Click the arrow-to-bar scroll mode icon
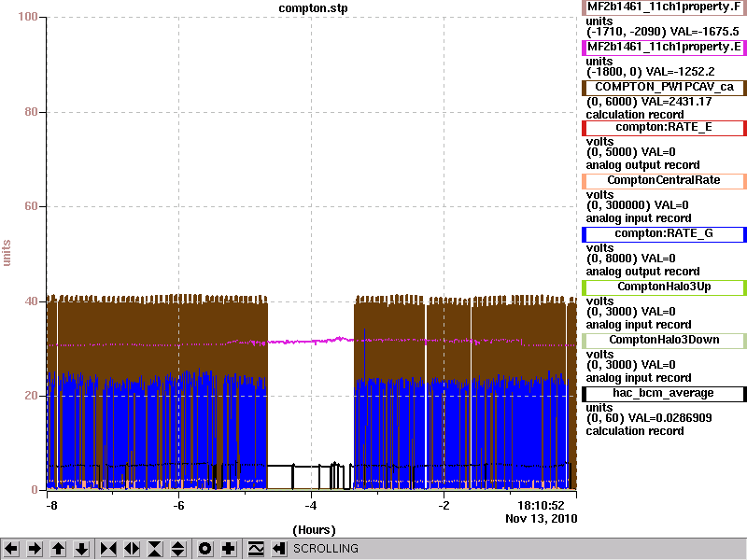The image size is (747, 560). pos(278,549)
